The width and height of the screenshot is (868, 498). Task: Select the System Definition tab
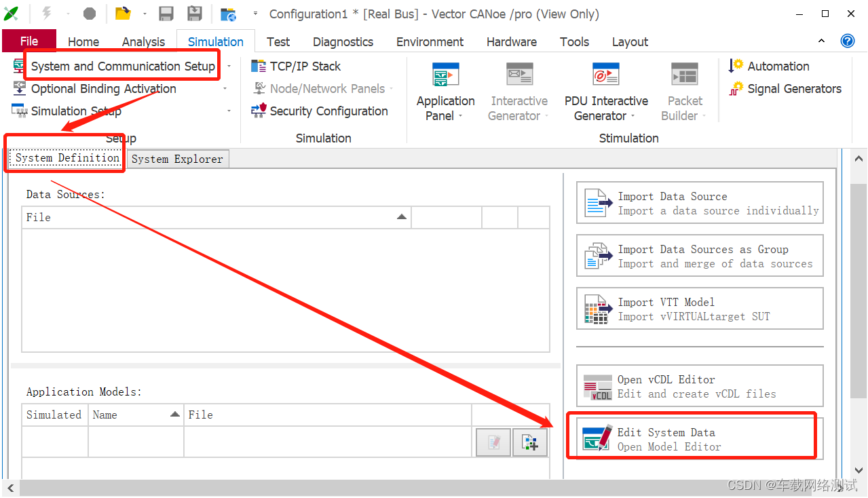67,158
